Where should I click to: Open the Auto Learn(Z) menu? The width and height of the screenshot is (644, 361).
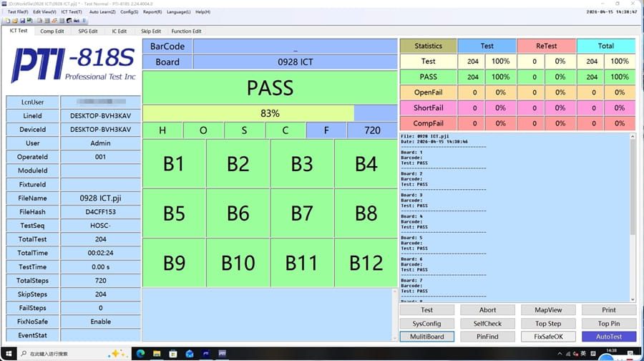(102, 12)
